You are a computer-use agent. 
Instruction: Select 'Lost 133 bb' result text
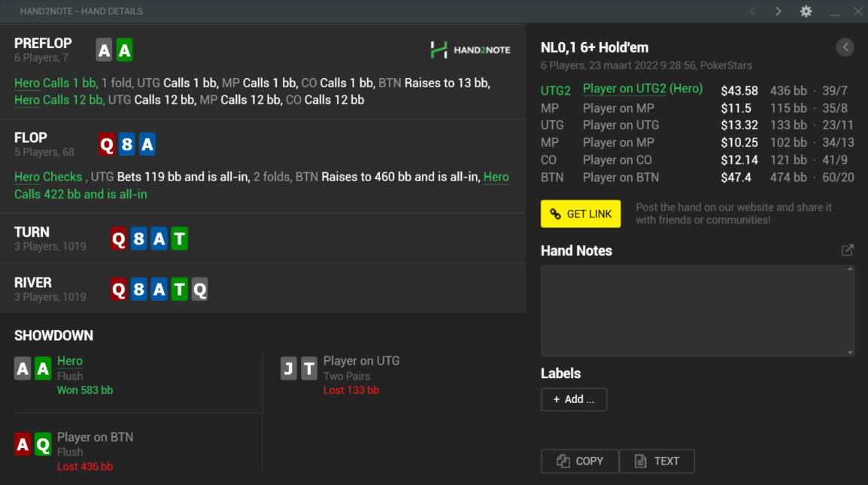pyautogui.click(x=351, y=390)
